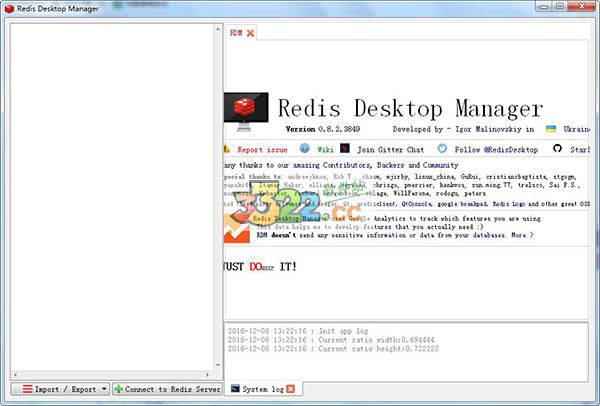Image resolution: width=600 pixels, height=406 pixels.
Task: Click the Report issue link
Action: (x=262, y=150)
